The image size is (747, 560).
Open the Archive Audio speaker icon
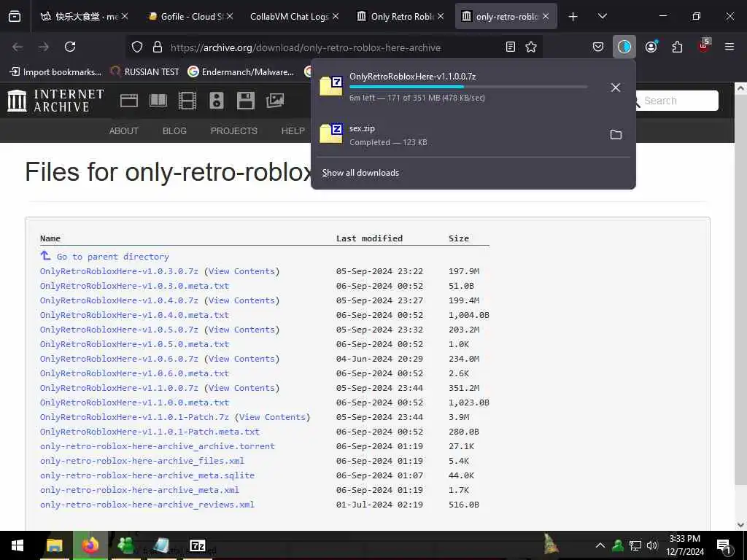click(216, 101)
